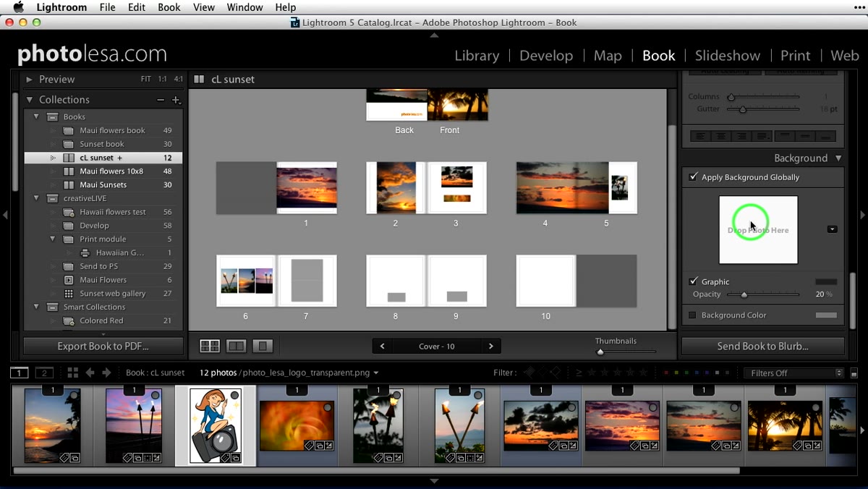Go to next page arrow
The image size is (868, 489).
491,346
